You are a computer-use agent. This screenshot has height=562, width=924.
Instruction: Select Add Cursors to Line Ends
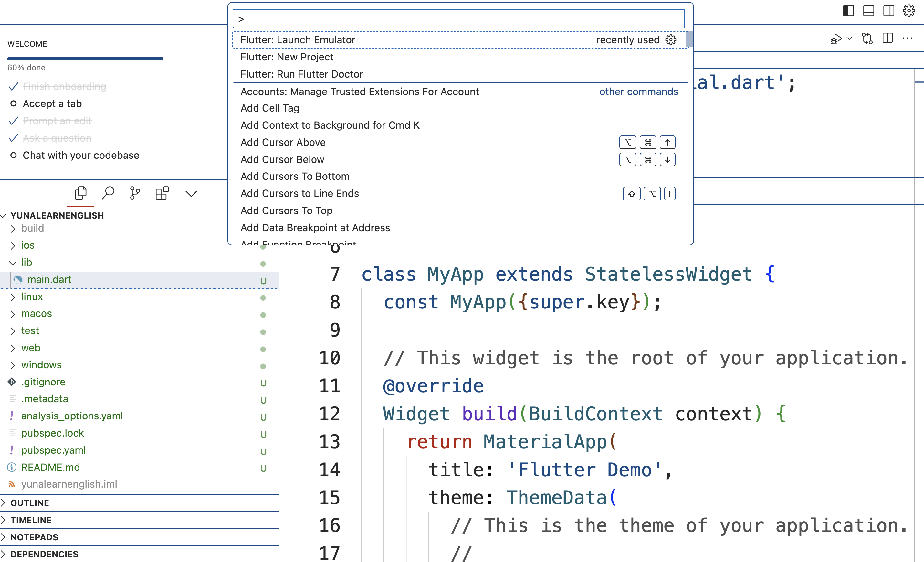click(460, 193)
